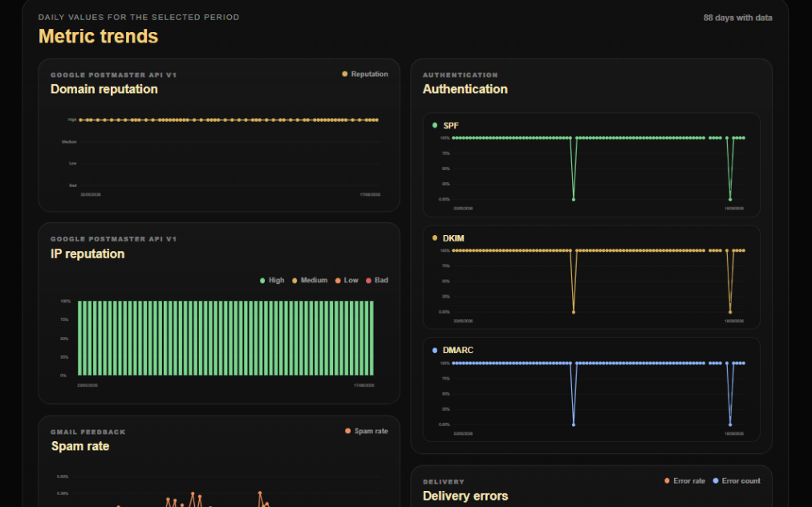The height and width of the screenshot is (507, 812).
Task: Click the blue dot beside DMARC
Action: (x=434, y=351)
